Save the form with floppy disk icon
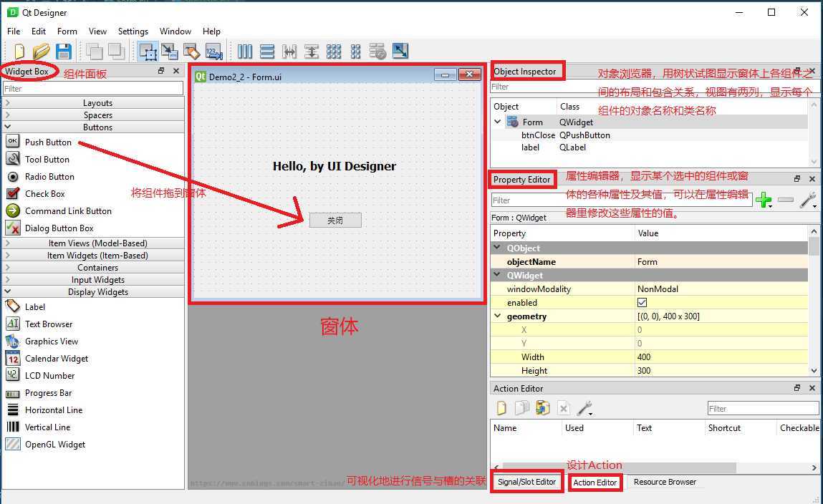 pyautogui.click(x=64, y=52)
